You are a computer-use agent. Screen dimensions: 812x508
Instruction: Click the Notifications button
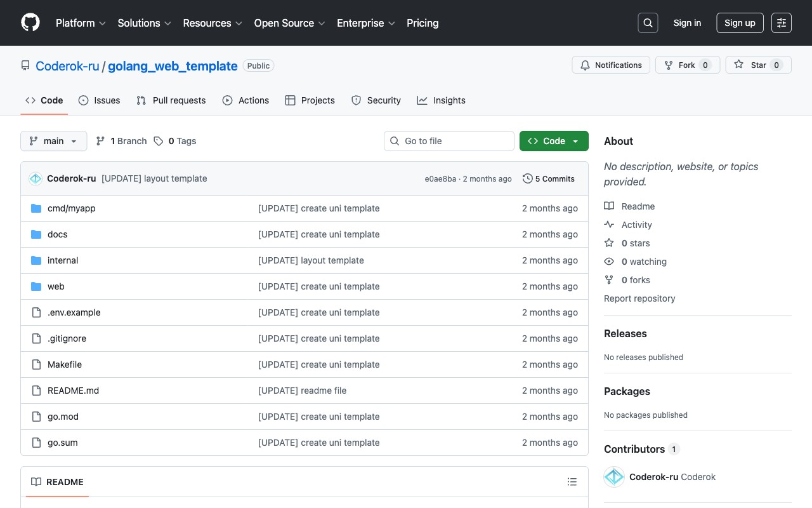pyautogui.click(x=611, y=65)
